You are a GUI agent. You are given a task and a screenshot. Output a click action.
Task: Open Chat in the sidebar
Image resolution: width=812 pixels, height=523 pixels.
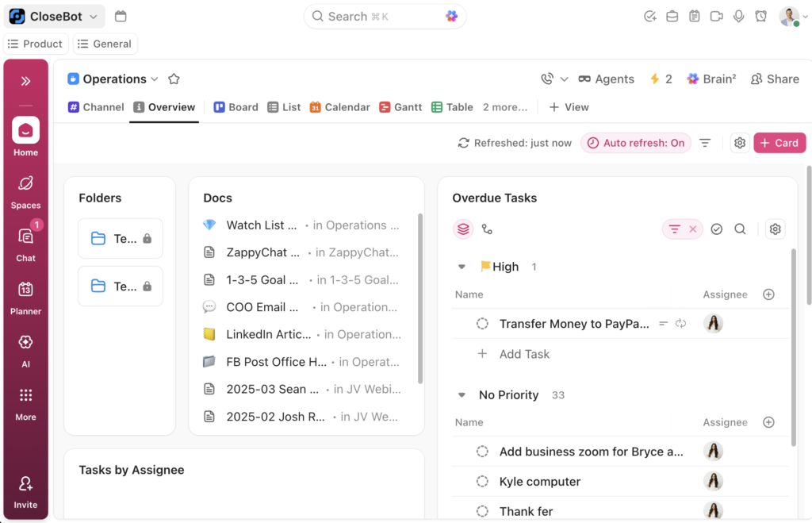tap(25, 245)
